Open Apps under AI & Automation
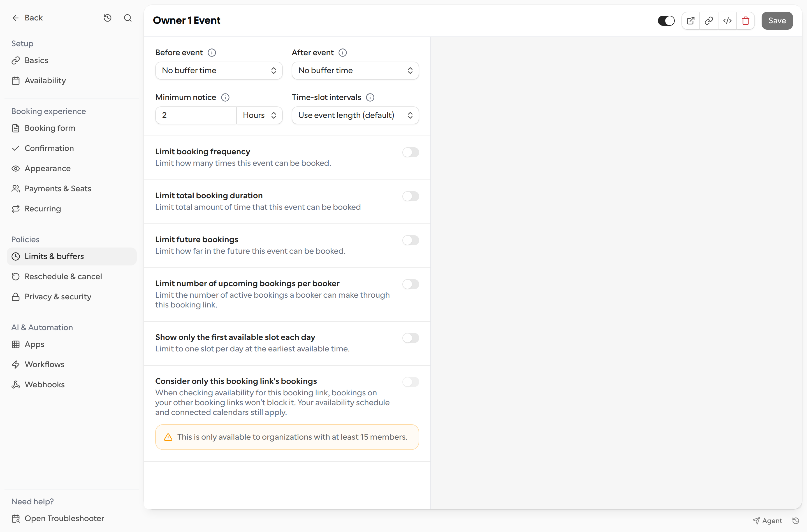This screenshot has width=807, height=532. (72, 344)
